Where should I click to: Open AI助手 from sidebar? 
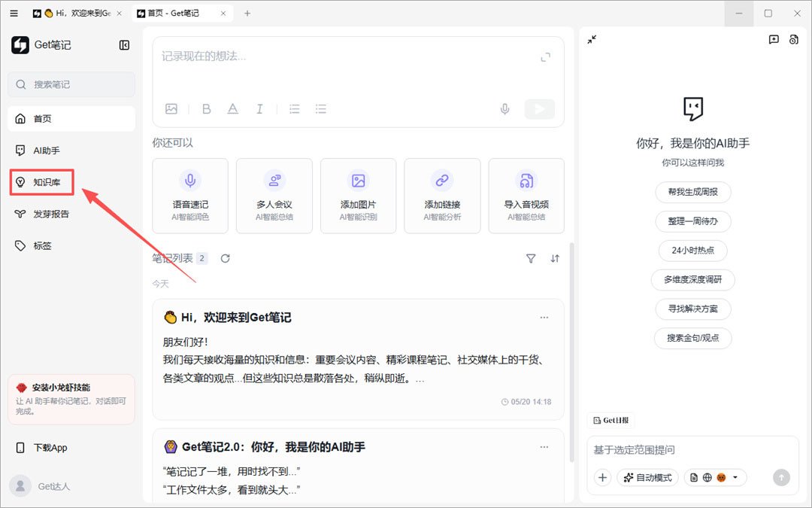click(71, 151)
